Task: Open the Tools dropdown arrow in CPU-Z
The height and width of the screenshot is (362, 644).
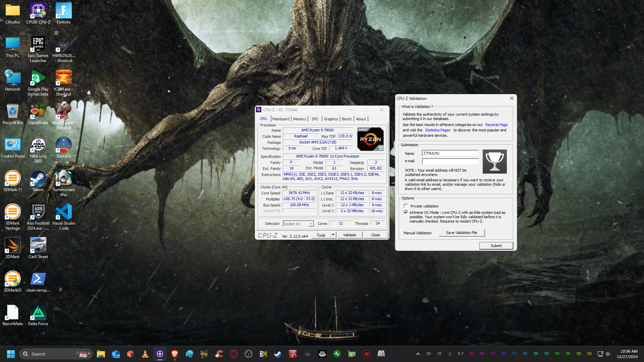Action: [333, 235]
